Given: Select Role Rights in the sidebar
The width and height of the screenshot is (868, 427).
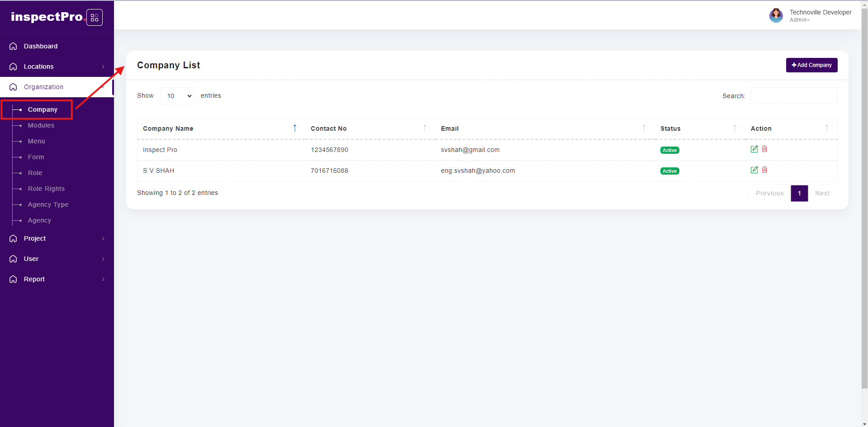Looking at the screenshot, I should coord(46,189).
